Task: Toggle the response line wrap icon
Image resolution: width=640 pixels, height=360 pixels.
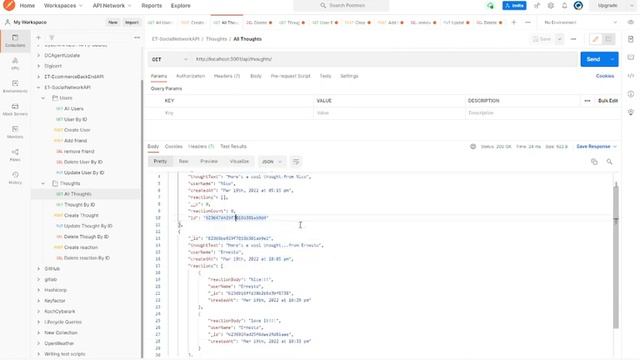Action: point(296,162)
